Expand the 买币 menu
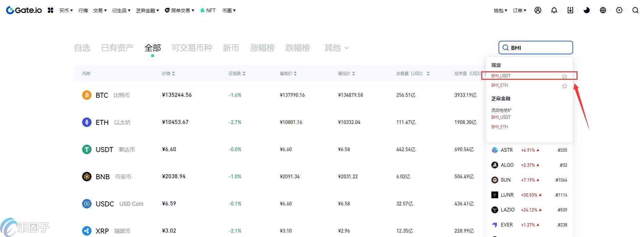 [66, 11]
